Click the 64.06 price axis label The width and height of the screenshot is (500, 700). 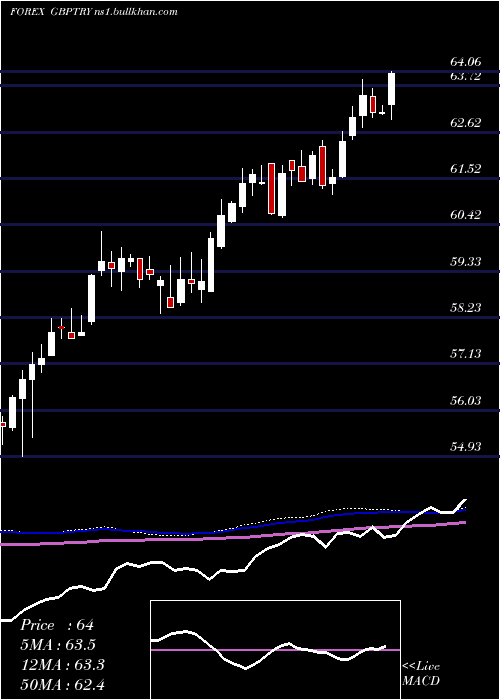point(466,62)
